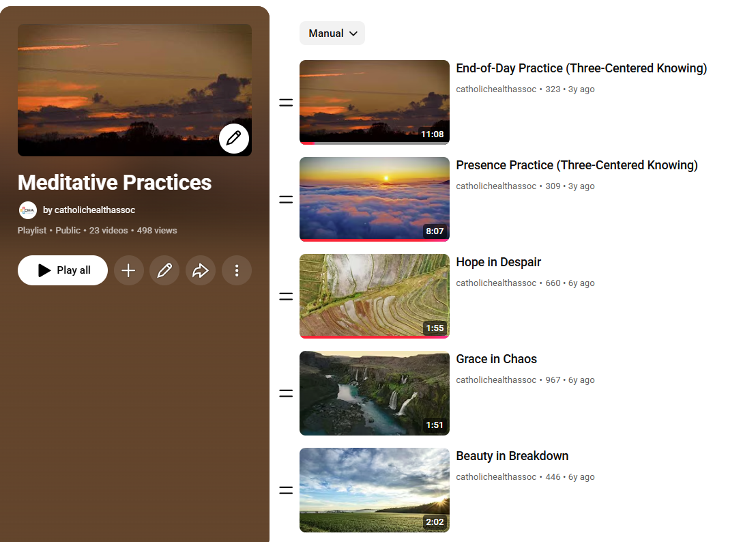The width and height of the screenshot is (756, 542).
Task: Start playback with Play all button
Action: [63, 270]
